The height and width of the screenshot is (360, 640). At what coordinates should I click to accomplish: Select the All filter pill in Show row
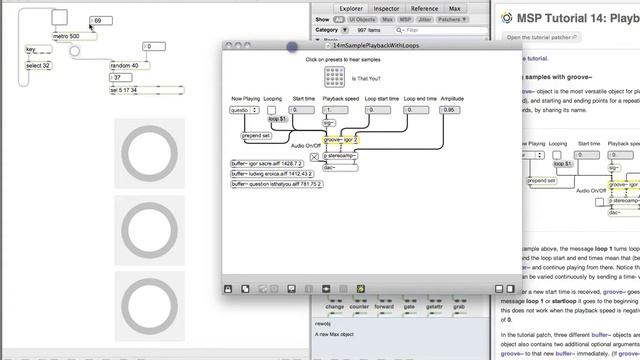tap(339, 20)
